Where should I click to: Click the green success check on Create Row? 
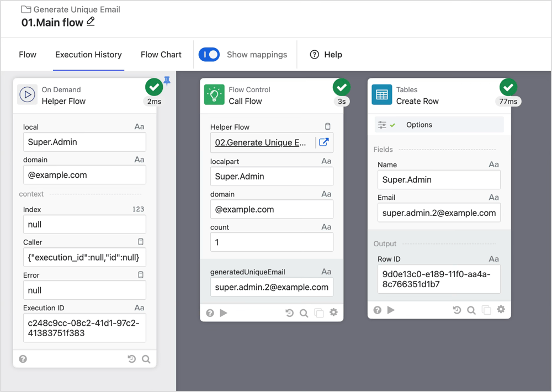click(x=508, y=87)
